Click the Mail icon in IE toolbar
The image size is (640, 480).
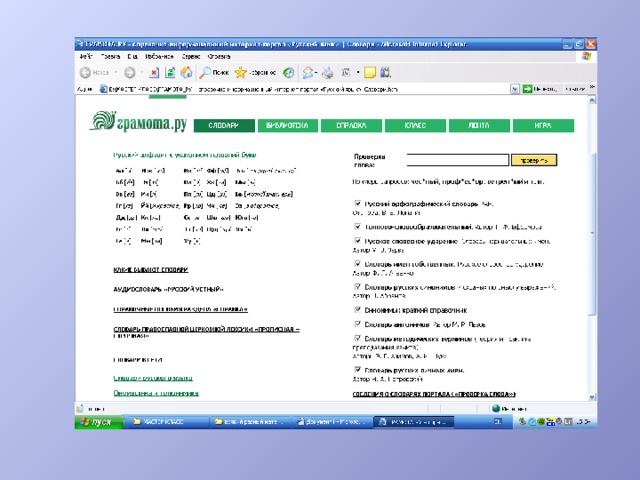tap(308, 73)
